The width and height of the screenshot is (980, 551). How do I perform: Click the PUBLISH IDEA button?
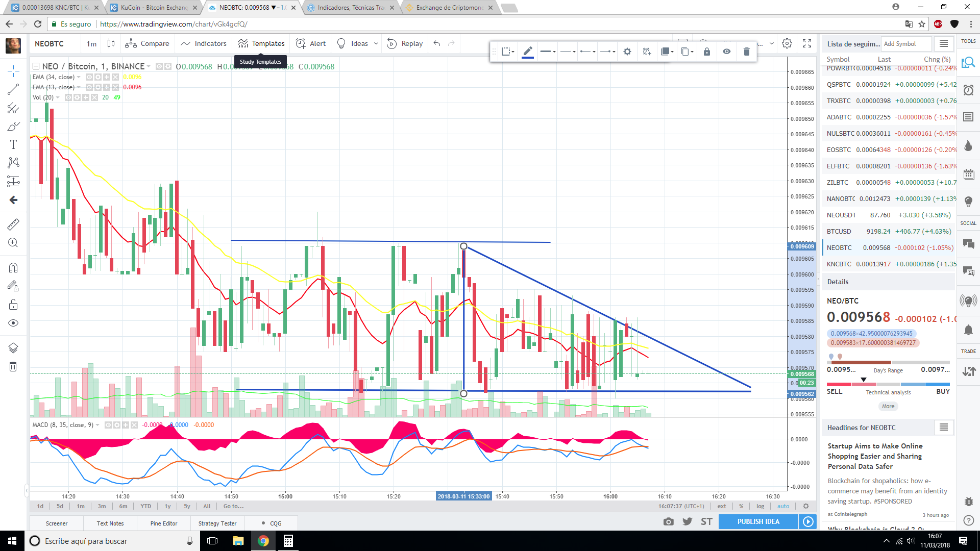758,521
